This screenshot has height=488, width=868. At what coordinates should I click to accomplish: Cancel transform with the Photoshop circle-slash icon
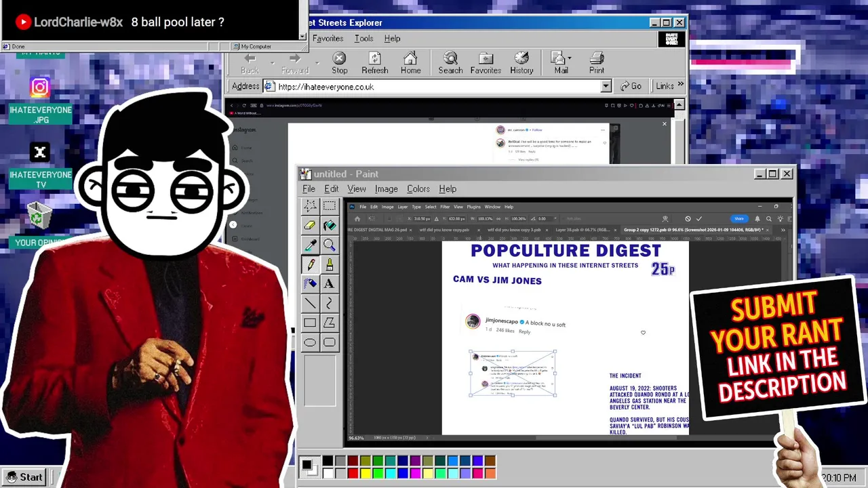[688, 219]
